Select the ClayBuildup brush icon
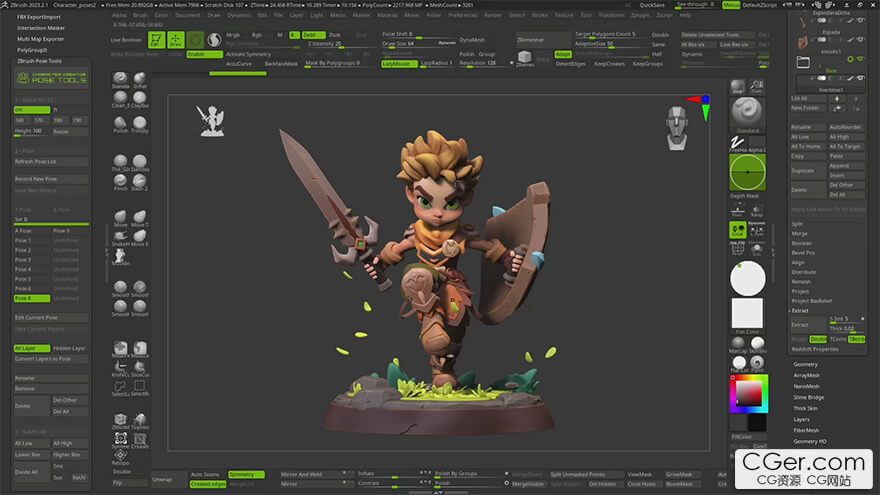The image size is (880, 495). (x=140, y=98)
